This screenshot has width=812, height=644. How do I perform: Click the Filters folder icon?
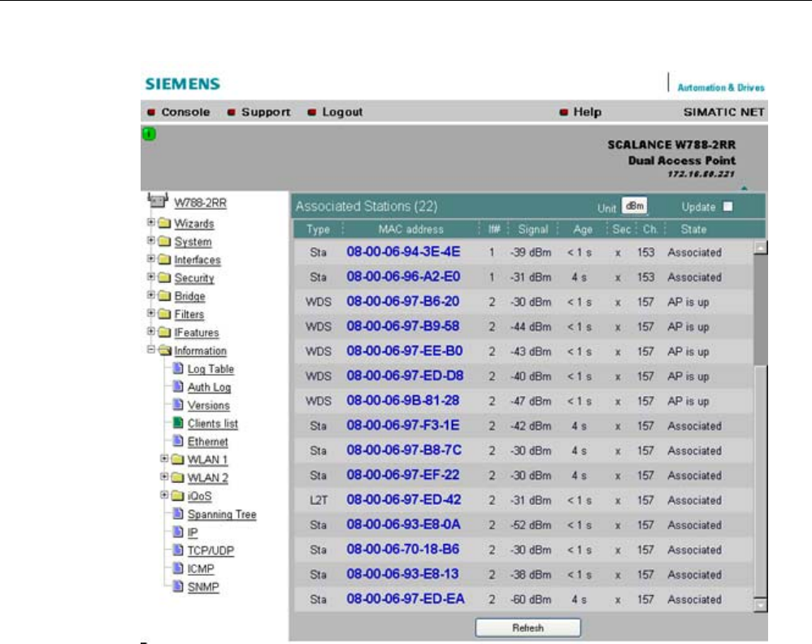click(x=165, y=313)
